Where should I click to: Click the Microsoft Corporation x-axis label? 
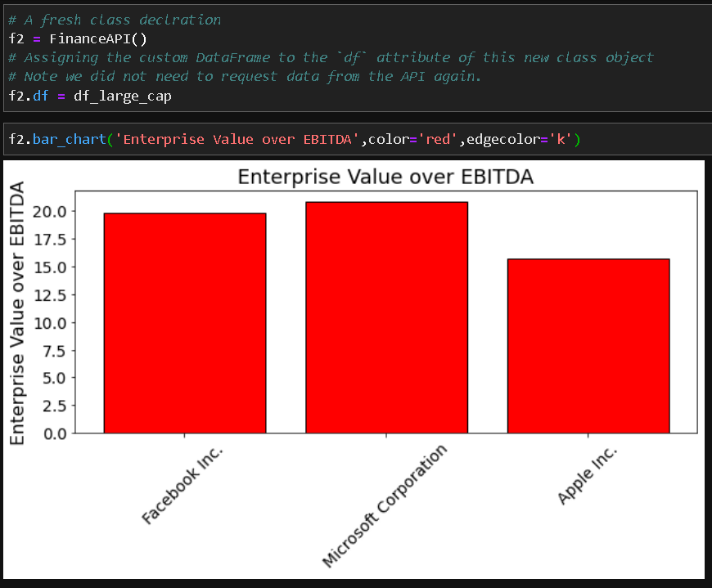(385, 506)
